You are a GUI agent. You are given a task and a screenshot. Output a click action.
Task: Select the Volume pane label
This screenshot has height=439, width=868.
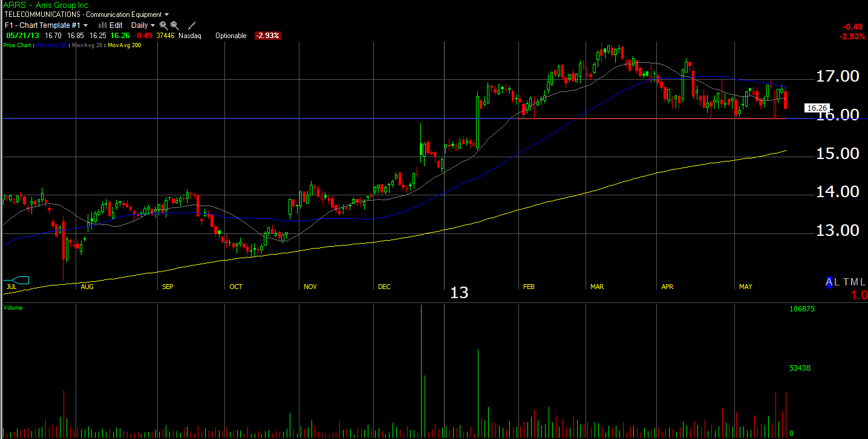pos(13,308)
